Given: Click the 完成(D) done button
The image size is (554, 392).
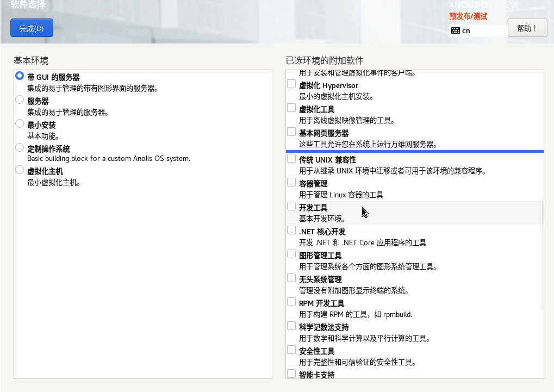Looking at the screenshot, I should pyautogui.click(x=32, y=28).
